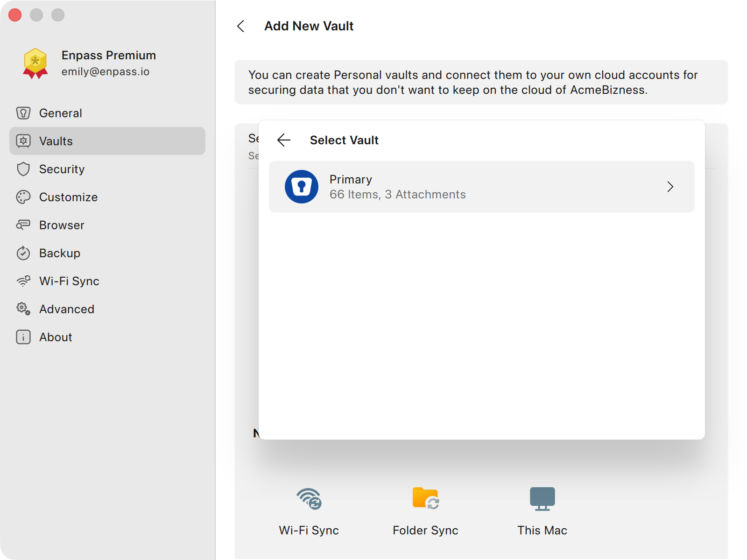Close the window with red button

click(15, 15)
